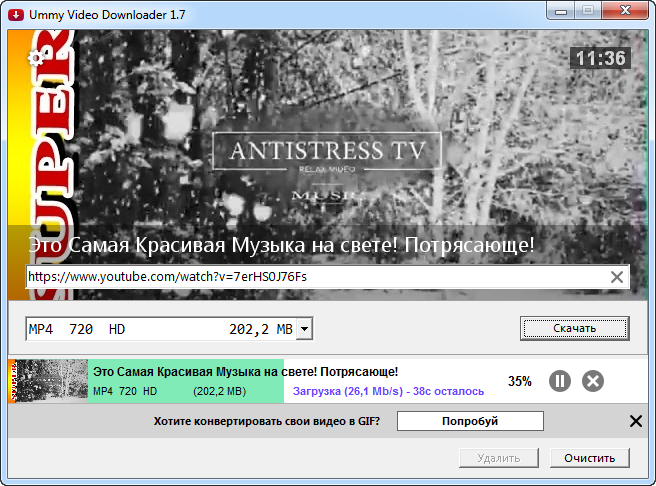Dismiss the GIF conversion banner
Image resolution: width=656 pixels, height=486 pixels.
[x=635, y=421]
